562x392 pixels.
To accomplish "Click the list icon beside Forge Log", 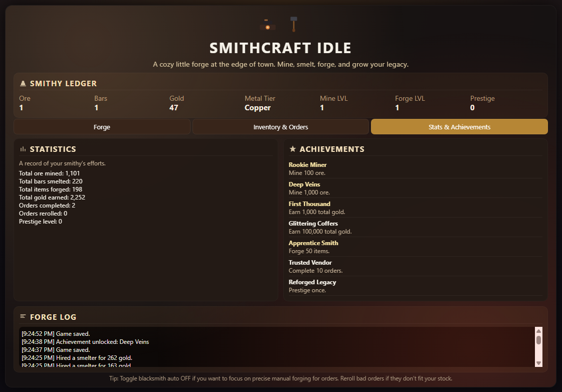I will 23,317.
